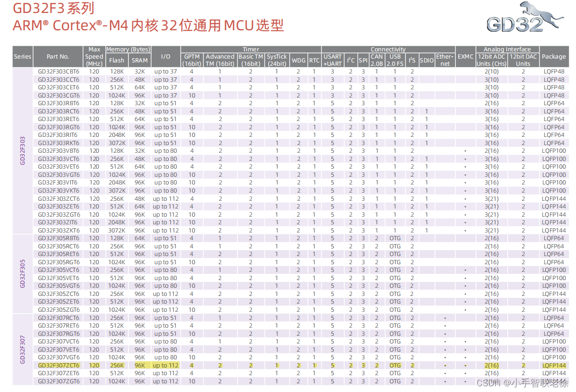Screen dimensions: 576x392
Task: Click 3072K flash value in GD32F303RKT6 row
Action: [117, 143]
